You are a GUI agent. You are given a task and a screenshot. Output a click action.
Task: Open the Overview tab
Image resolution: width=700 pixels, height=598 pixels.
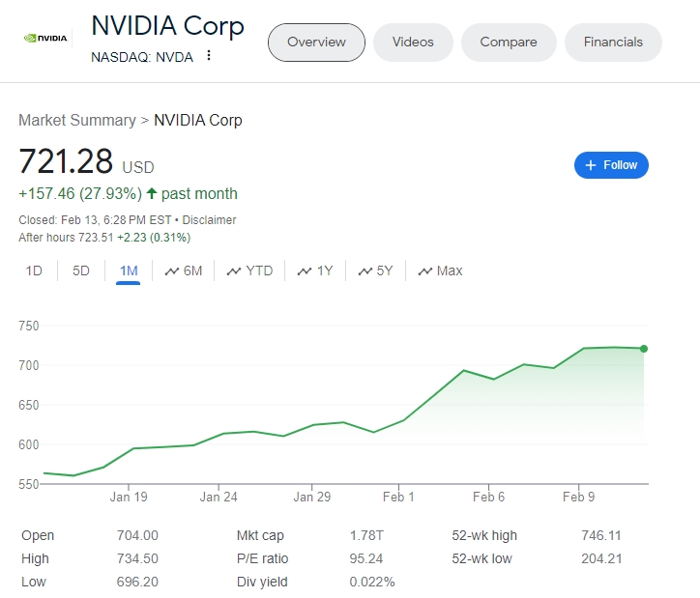point(316,43)
